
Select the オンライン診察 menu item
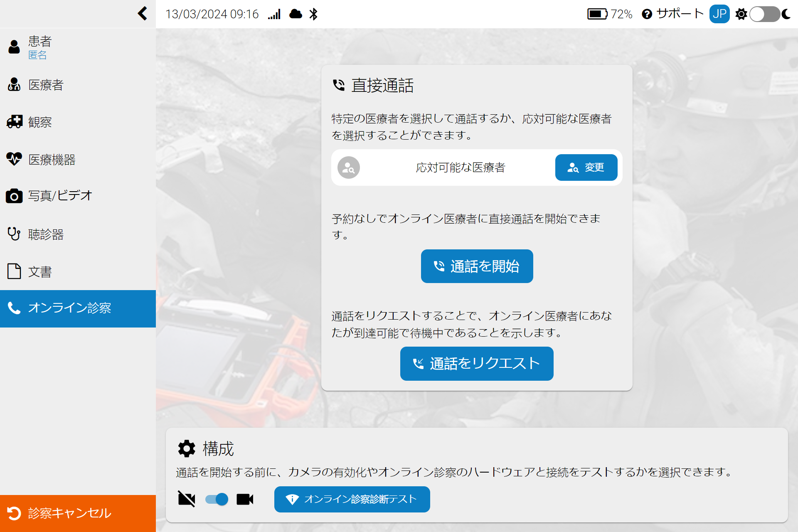coord(78,308)
